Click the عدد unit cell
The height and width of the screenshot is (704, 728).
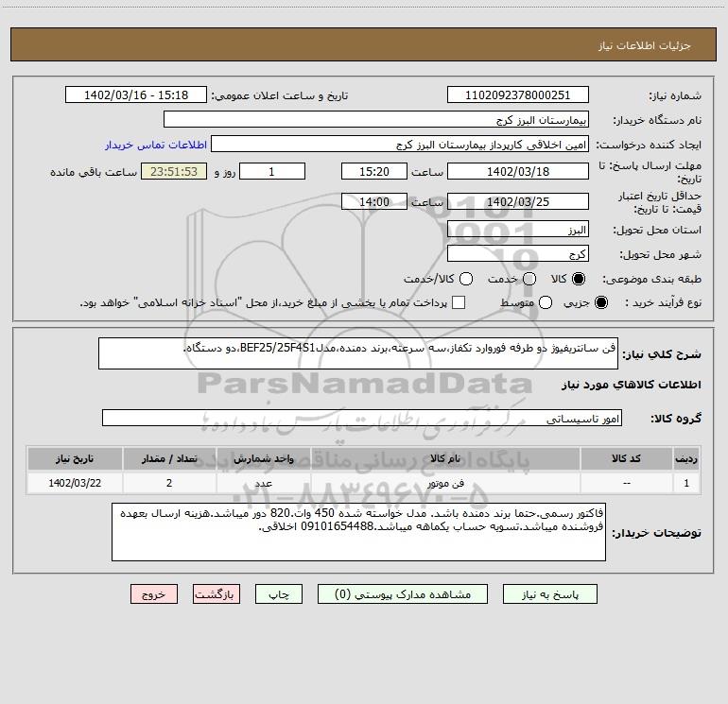click(263, 483)
